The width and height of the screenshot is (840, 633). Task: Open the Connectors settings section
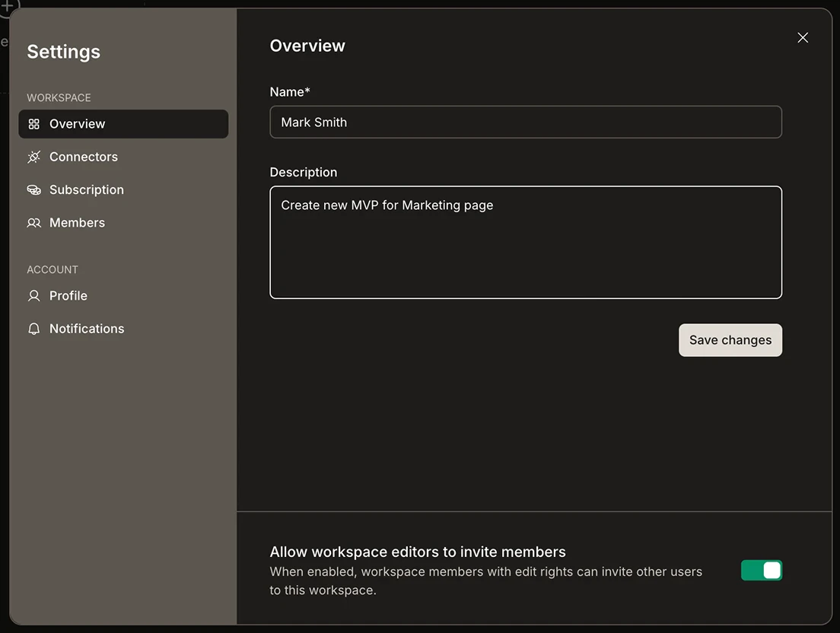83,157
